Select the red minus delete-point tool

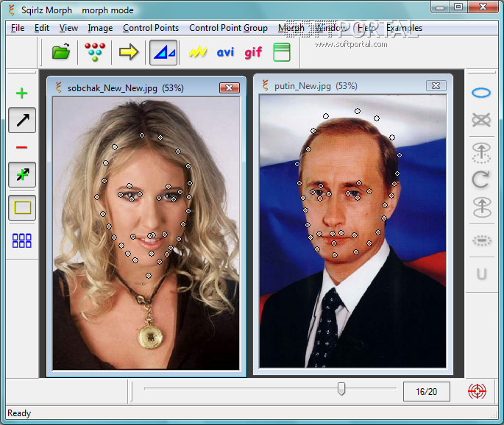[21, 148]
